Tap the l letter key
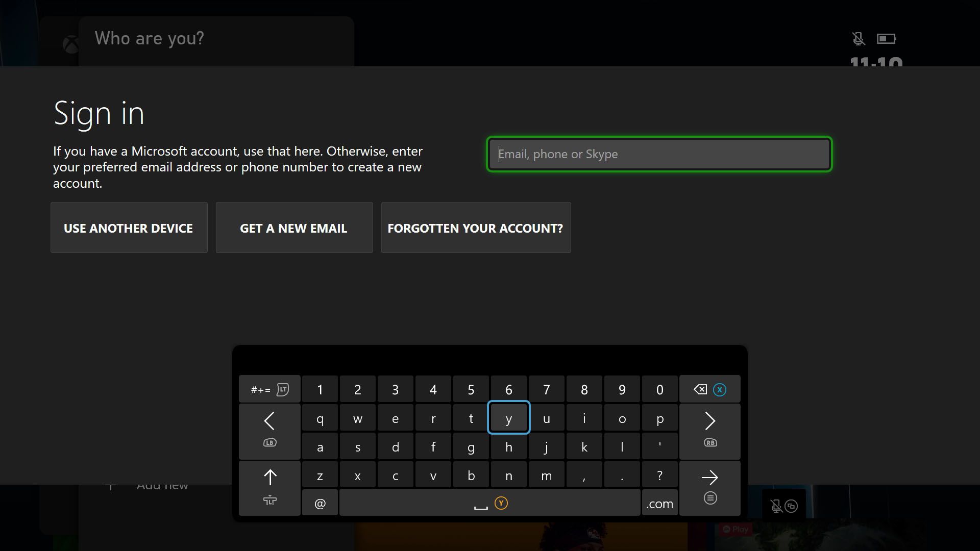Screen dimensions: 980x551 click(622, 447)
